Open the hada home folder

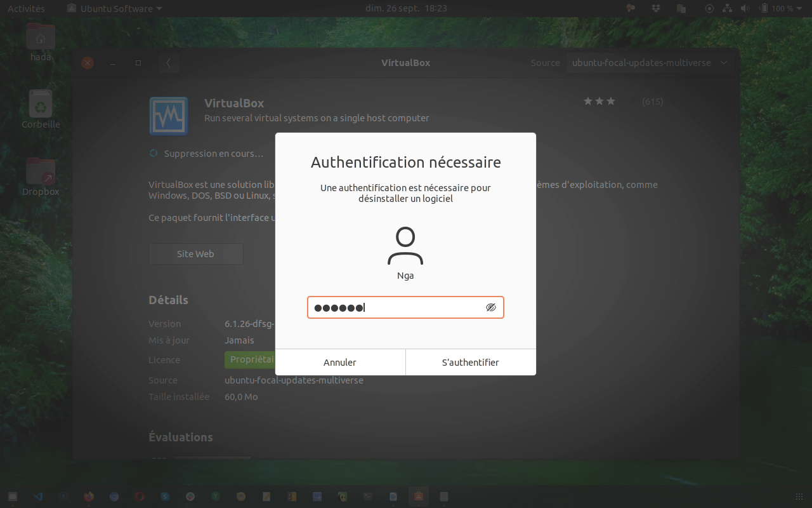tap(41, 43)
